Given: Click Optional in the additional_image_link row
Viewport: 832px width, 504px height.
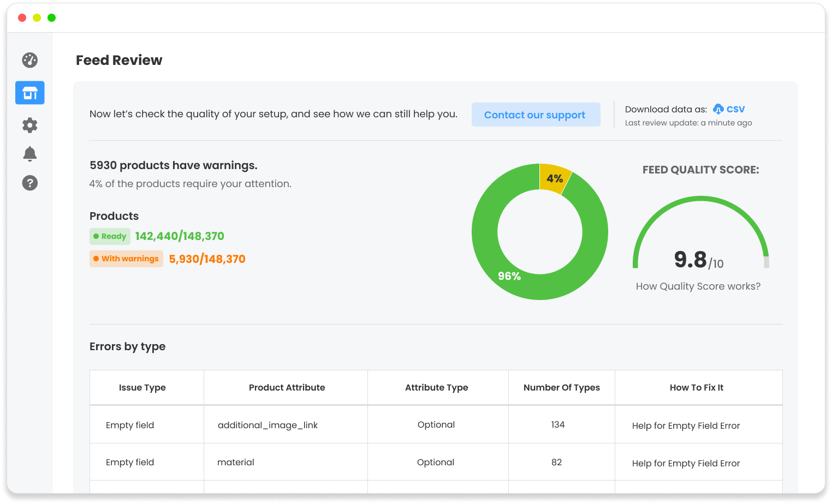Looking at the screenshot, I should point(436,424).
